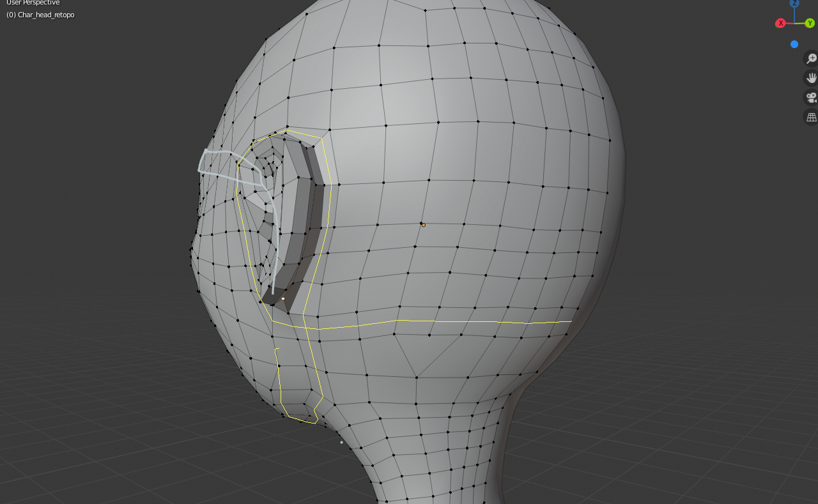
Task: Snap view to X axis via gizmo sphere
Action: [780, 22]
